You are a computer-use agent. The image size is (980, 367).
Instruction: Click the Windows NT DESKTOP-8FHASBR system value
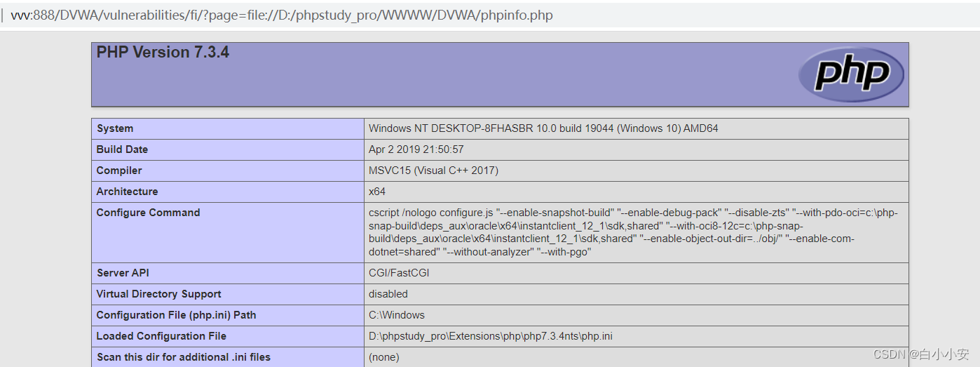[x=543, y=128]
